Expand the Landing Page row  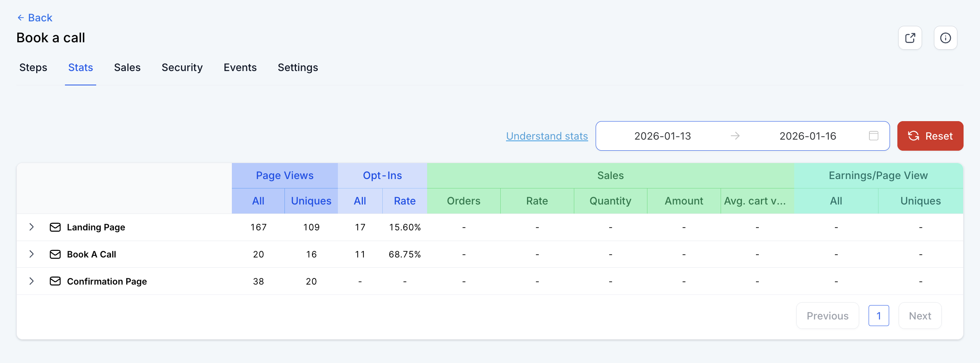(x=32, y=227)
